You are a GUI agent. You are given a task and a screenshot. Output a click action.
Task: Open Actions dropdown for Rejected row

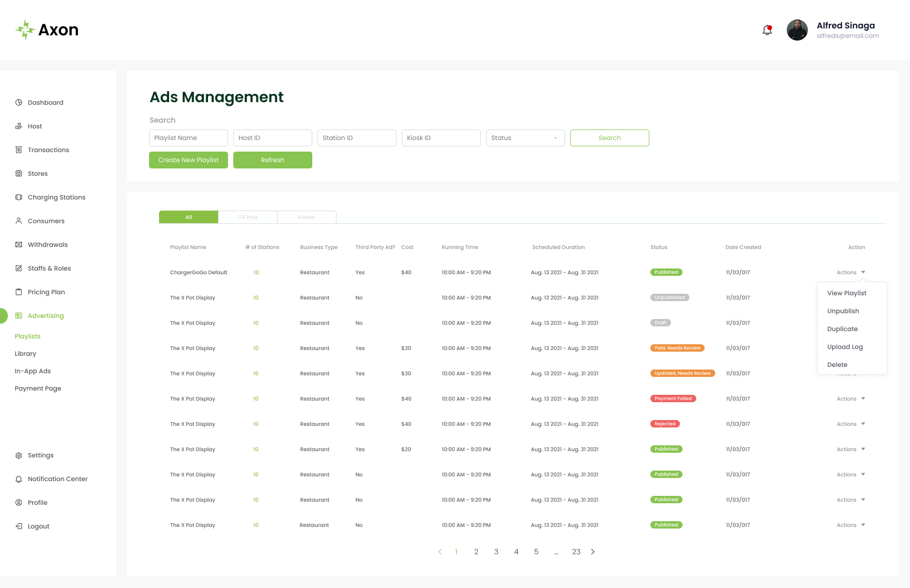(x=850, y=424)
